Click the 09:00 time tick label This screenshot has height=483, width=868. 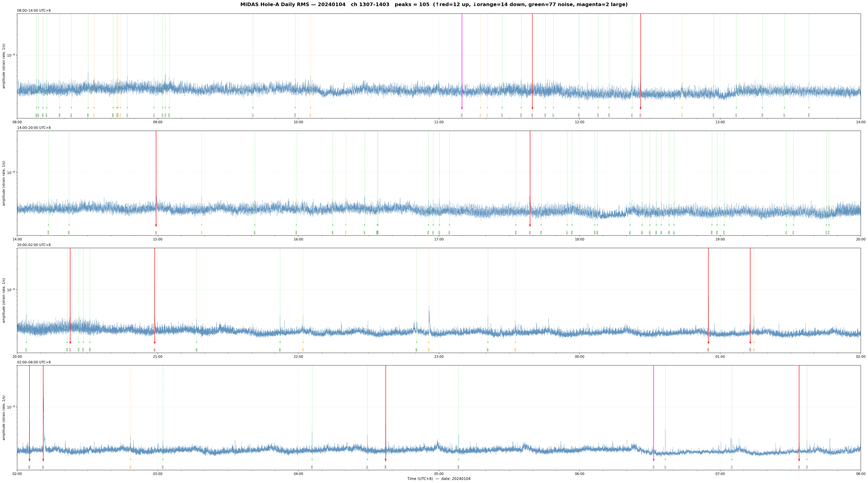click(158, 122)
